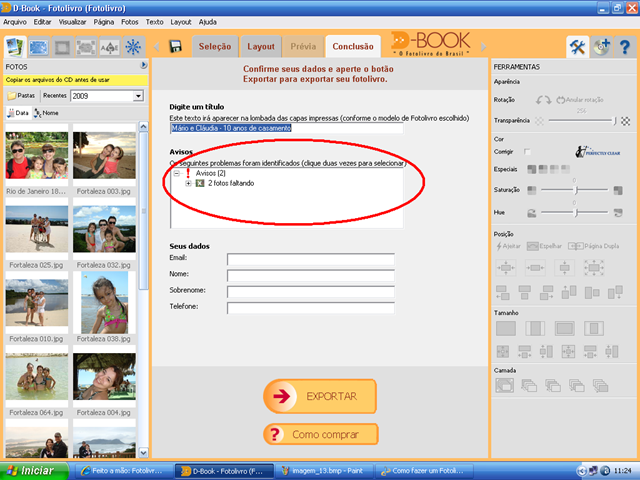Switch to Feito a mão taskbar item
640x480 pixels.
pos(124,471)
